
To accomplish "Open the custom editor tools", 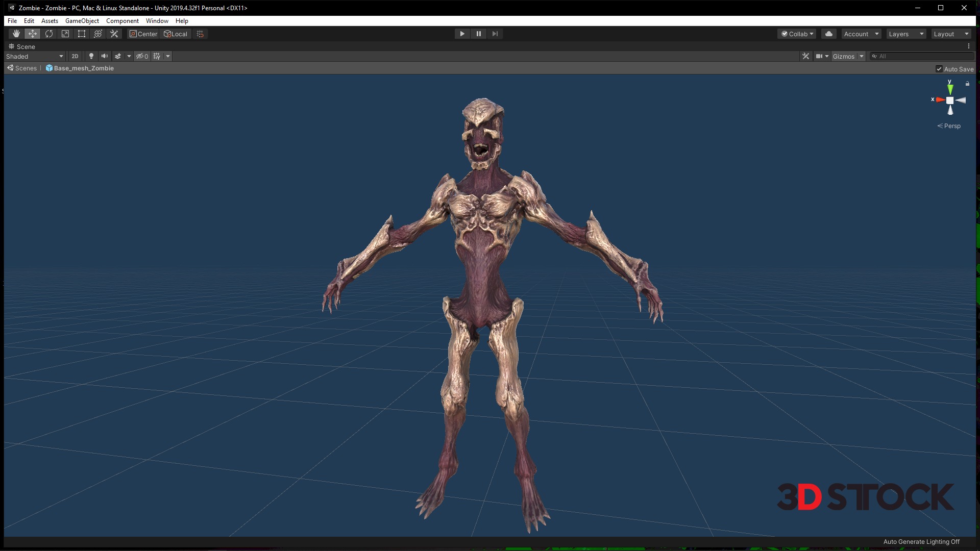I will point(114,34).
